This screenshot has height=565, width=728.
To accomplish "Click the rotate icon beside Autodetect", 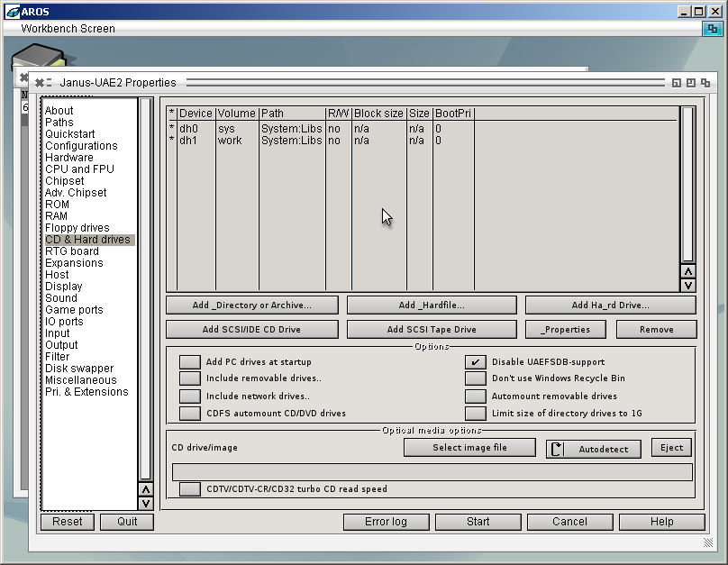I will pos(557,449).
